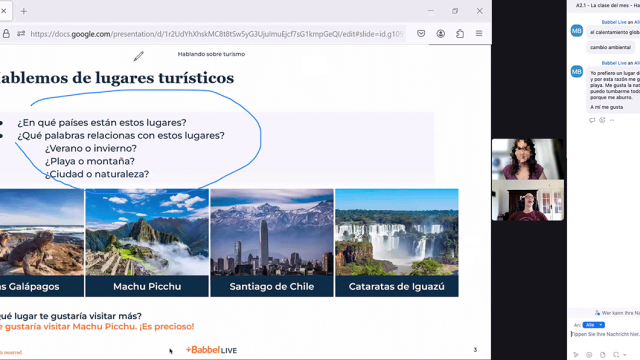Image resolution: width=640 pixels, height=360 pixels.
Task: Expand the arrow next to screenshot icon
Action: tap(624, 355)
